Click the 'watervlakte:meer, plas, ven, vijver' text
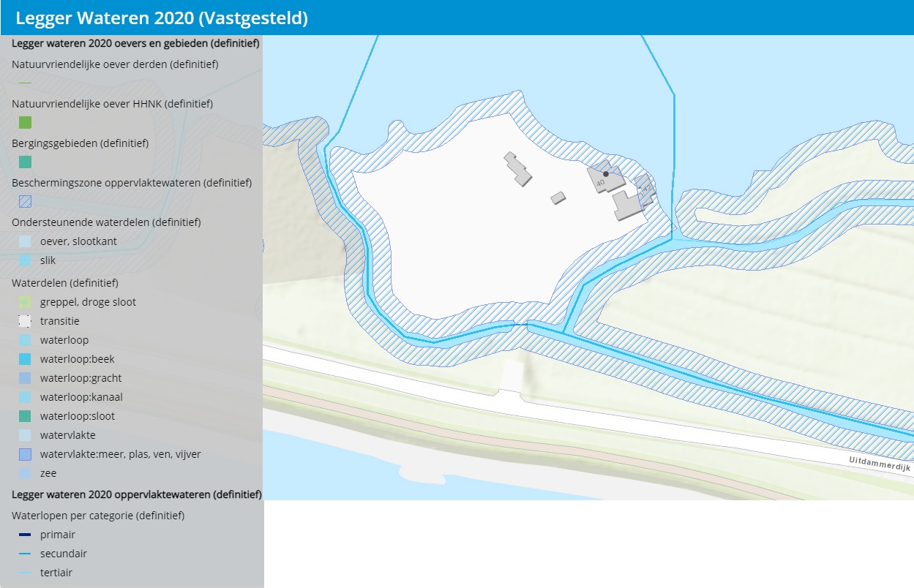Viewport: 914px width, 588px height. tap(121, 454)
